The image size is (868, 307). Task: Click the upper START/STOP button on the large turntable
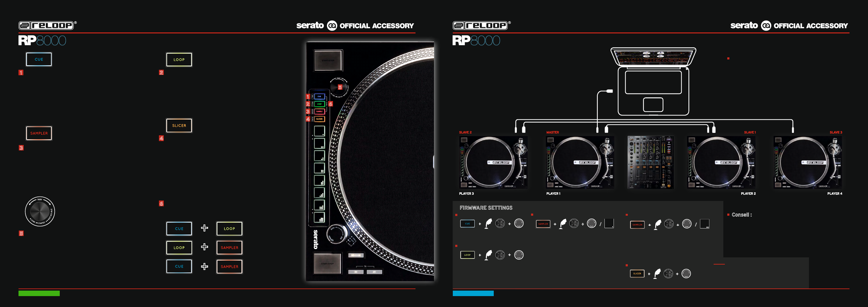click(x=328, y=60)
